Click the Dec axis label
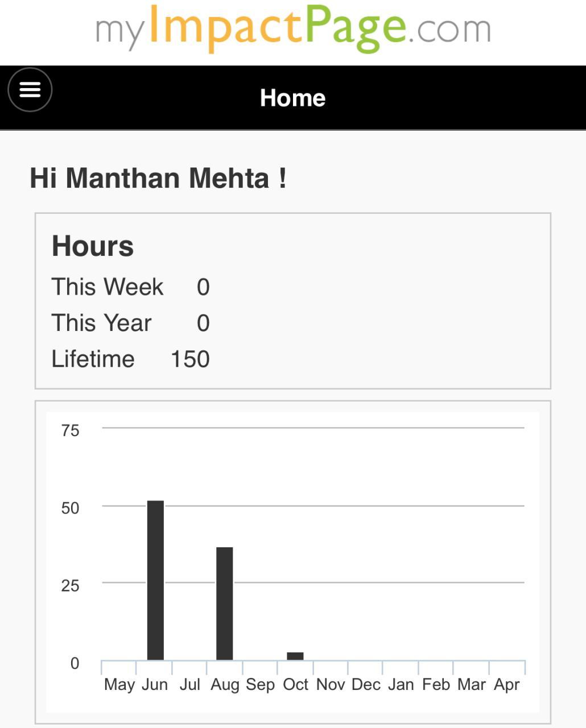This screenshot has height=728, width=586. (366, 684)
